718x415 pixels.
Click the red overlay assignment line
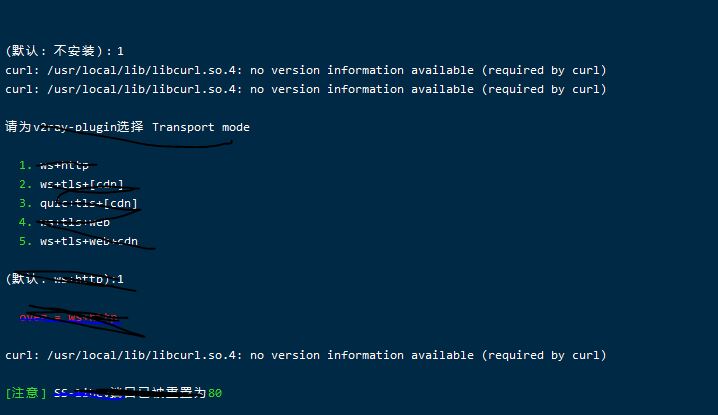pos(70,318)
